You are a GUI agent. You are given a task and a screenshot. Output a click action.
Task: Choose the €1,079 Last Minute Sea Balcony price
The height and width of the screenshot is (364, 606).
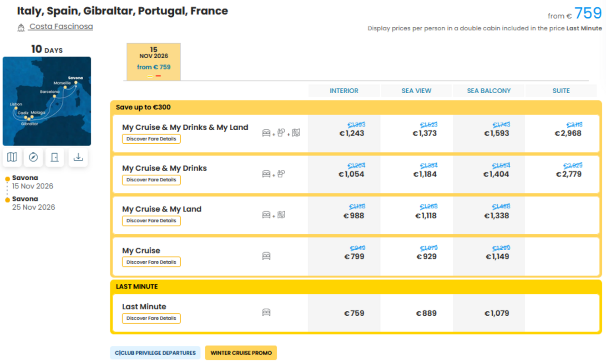[x=497, y=313]
